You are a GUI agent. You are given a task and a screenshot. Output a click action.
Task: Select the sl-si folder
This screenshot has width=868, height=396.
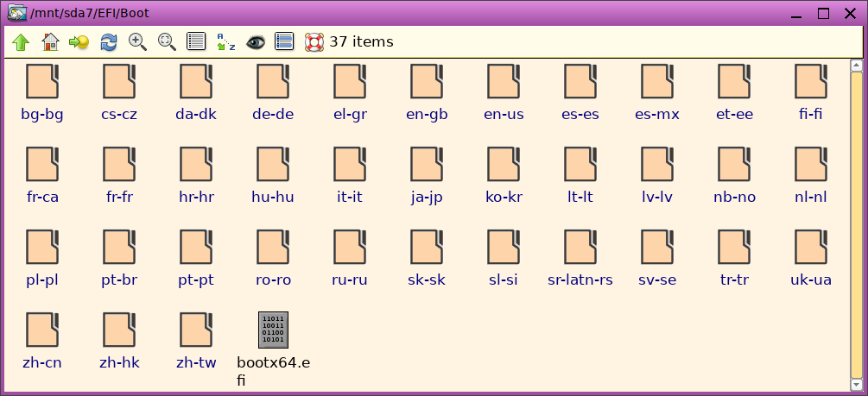504,258
